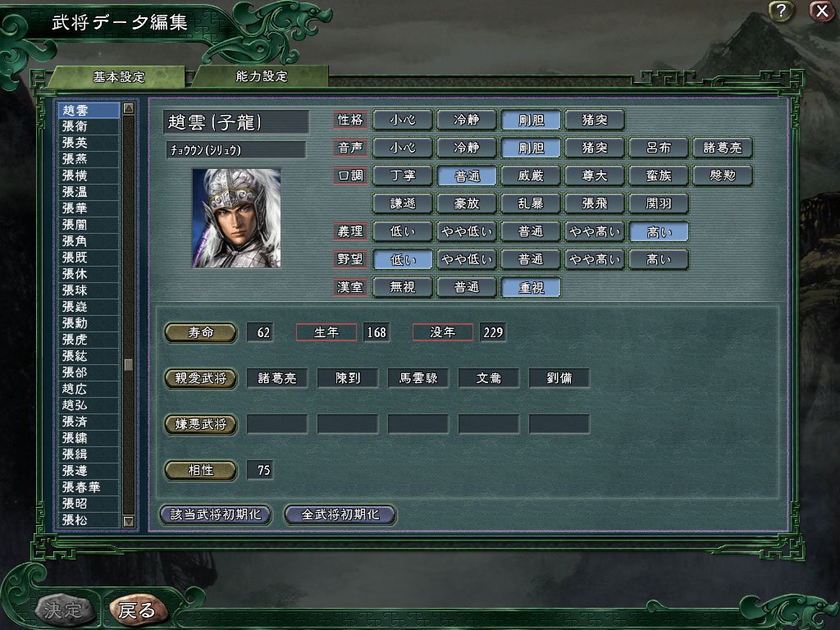
Task: Set 義理 to 普通
Action: (531, 231)
